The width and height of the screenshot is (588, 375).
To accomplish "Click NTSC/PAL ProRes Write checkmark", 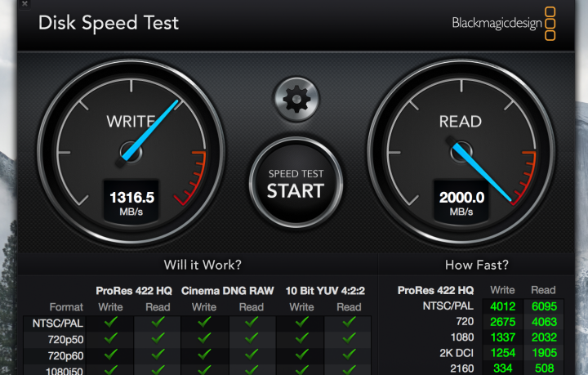I will tap(111, 322).
